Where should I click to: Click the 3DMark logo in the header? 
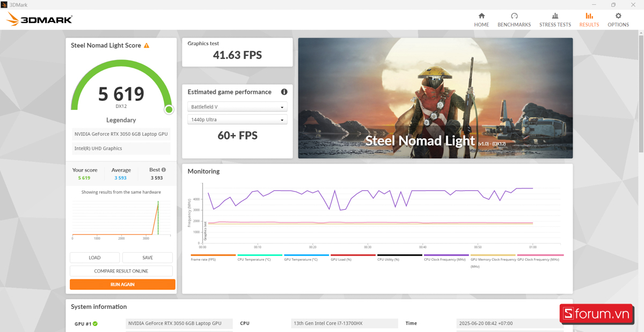[x=39, y=20]
